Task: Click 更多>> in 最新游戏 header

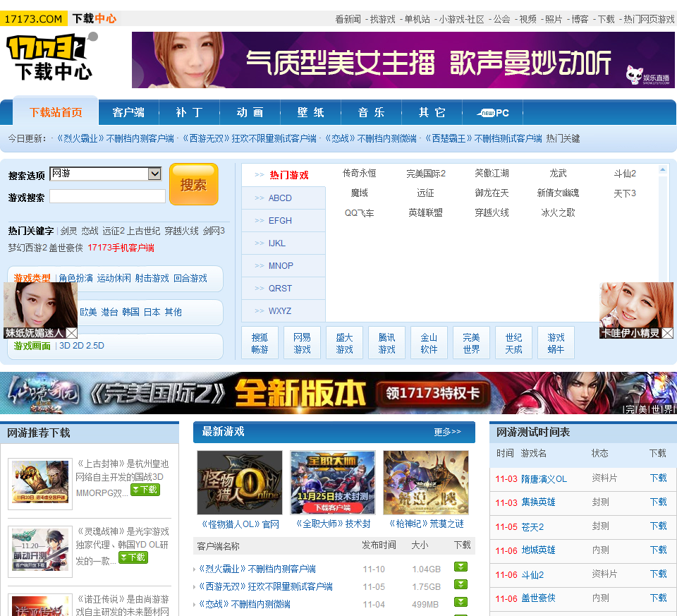Action: [x=447, y=432]
